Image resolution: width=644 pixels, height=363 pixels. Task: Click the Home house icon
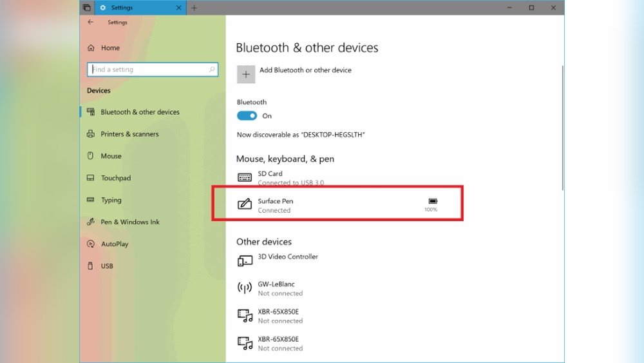coord(91,48)
